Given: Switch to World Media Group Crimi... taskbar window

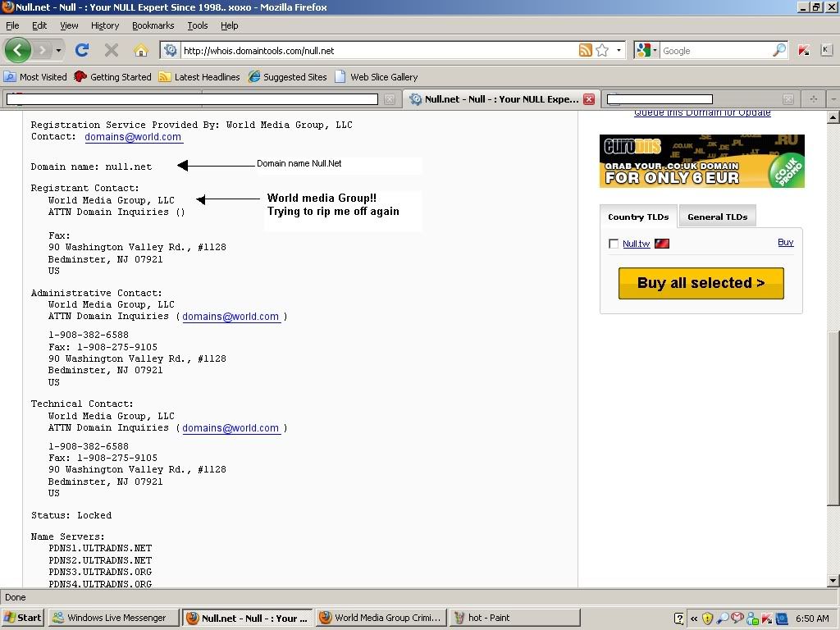Looking at the screenshot, I should 381,618.
